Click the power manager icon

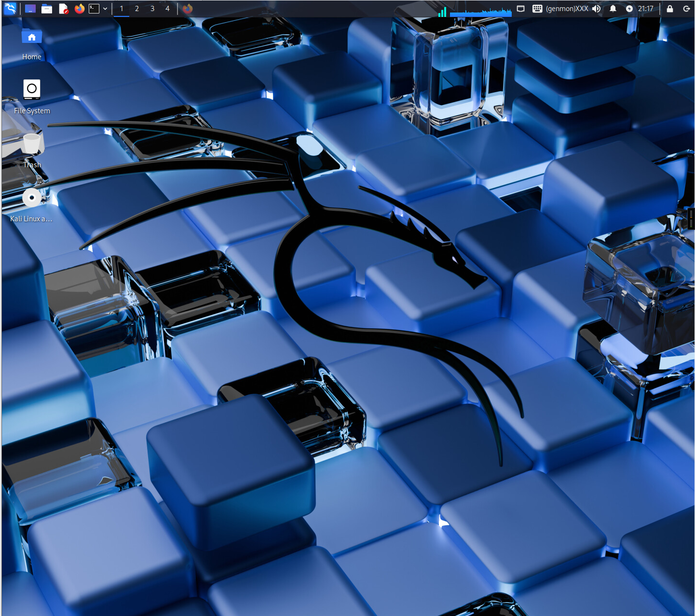click(x=629, y=9)
